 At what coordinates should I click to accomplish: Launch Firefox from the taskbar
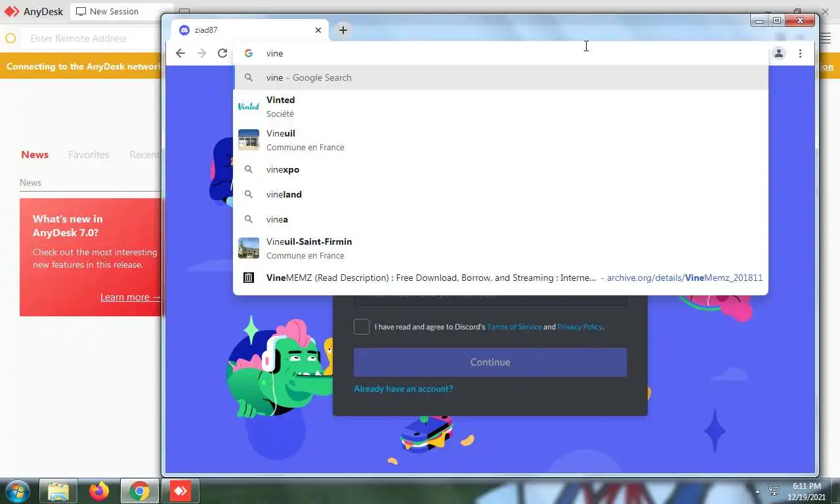click(x=99, y=491)
